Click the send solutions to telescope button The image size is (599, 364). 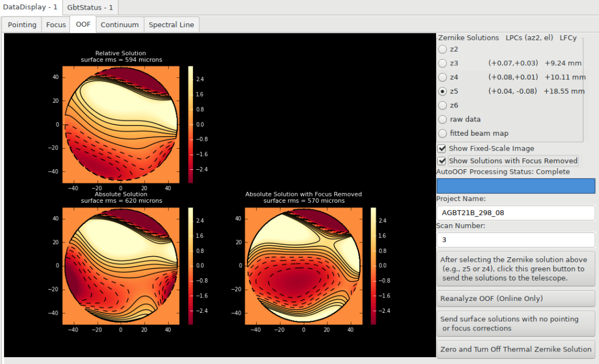click(x=516, y=269)
